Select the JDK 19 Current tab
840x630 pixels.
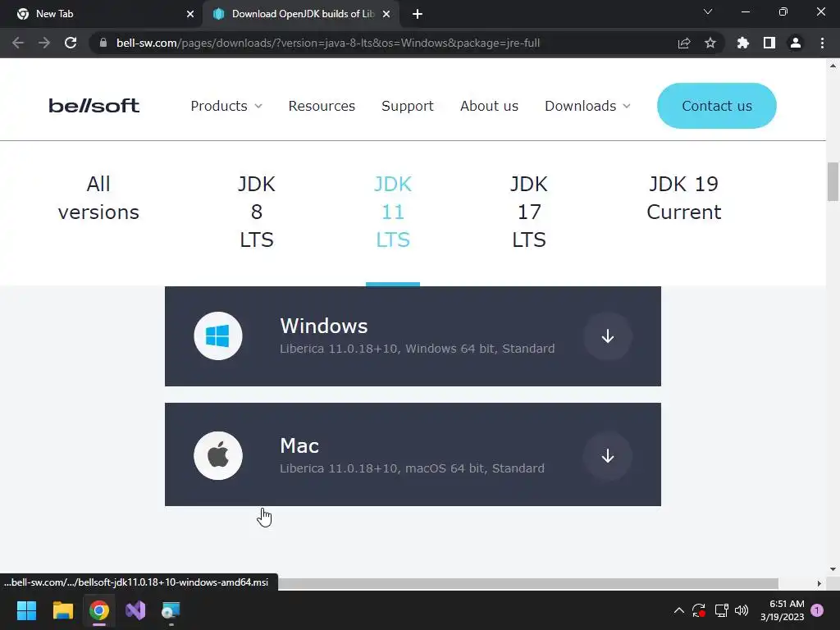tap(684, 198)
